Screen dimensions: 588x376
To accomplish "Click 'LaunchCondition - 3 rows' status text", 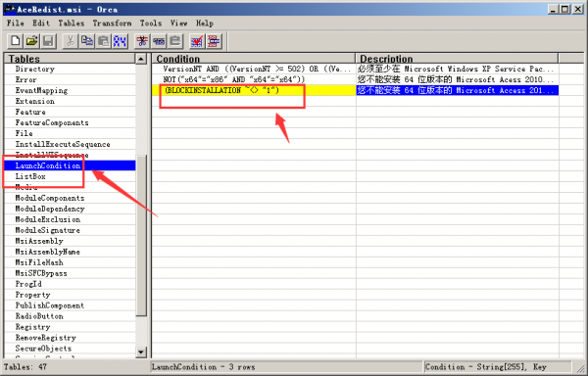I will pyautogui.click(x=203, y=367).
